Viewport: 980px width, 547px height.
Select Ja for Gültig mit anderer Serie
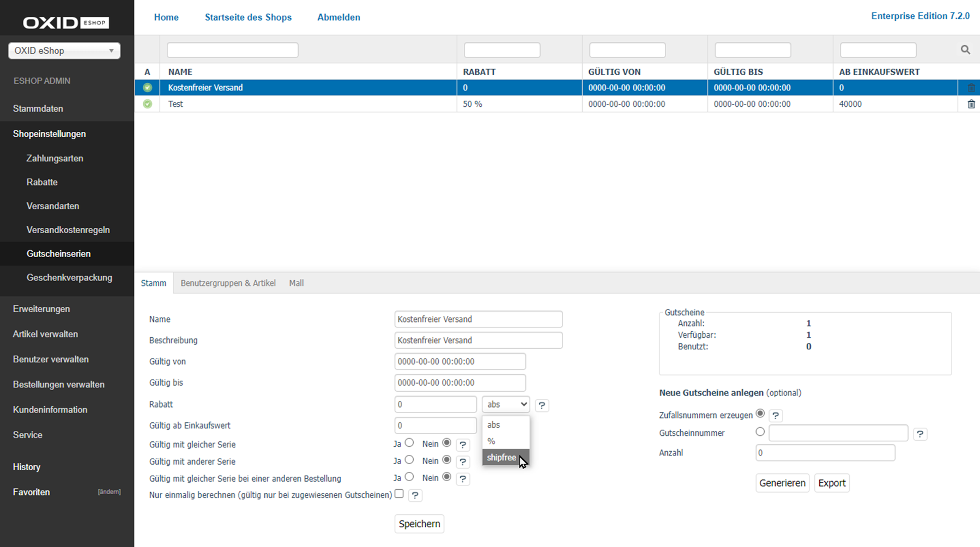coord(409,460)
